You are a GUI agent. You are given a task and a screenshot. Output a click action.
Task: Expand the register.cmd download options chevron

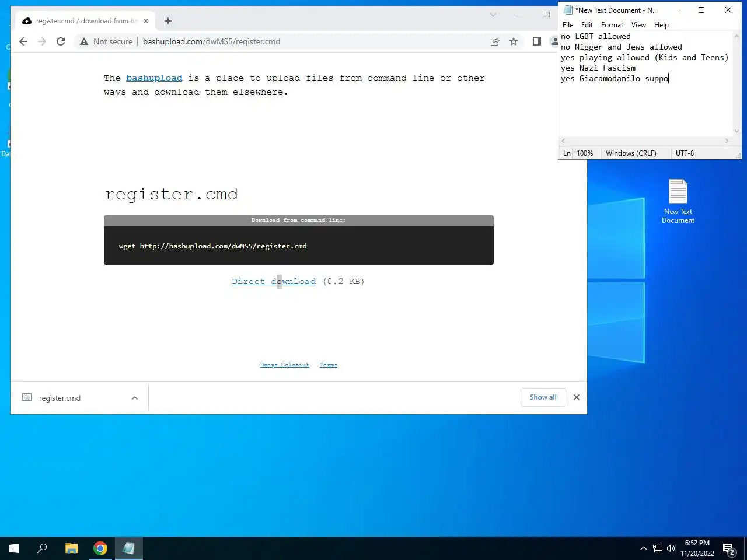point(135,398)
